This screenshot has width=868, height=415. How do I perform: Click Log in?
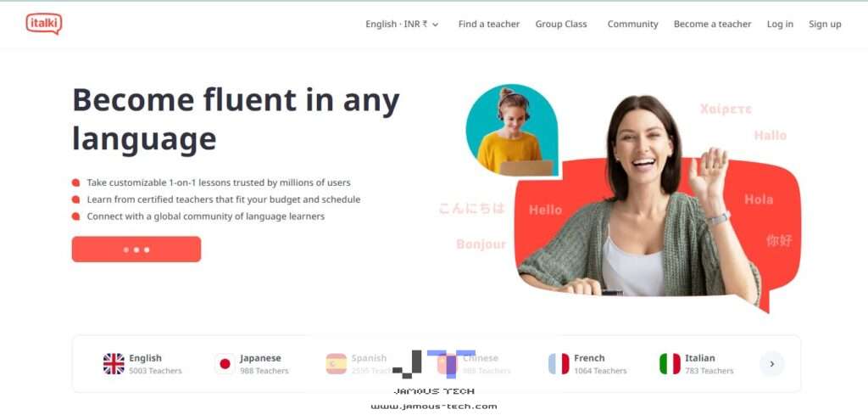780,25
